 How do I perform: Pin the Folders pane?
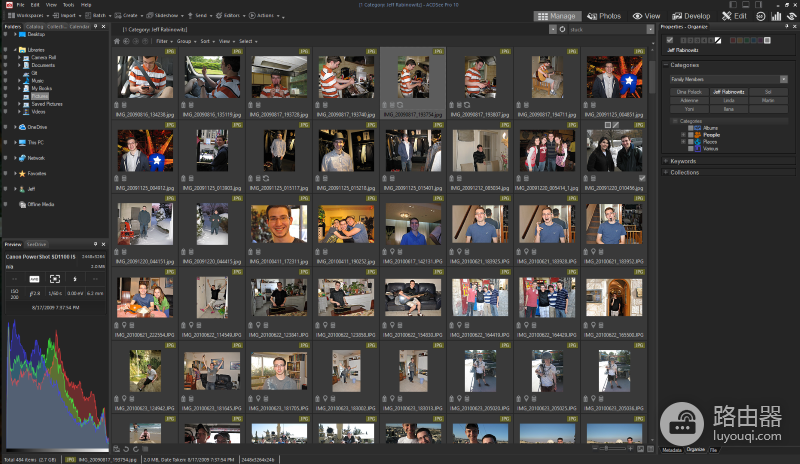[x=95, y=27]
